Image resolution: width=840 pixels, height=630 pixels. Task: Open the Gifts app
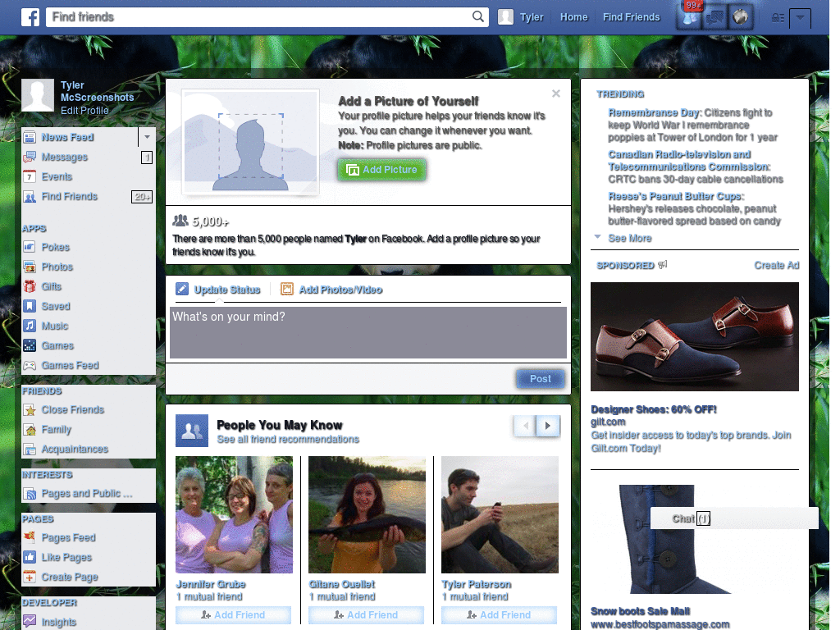[x=52, y=286]
